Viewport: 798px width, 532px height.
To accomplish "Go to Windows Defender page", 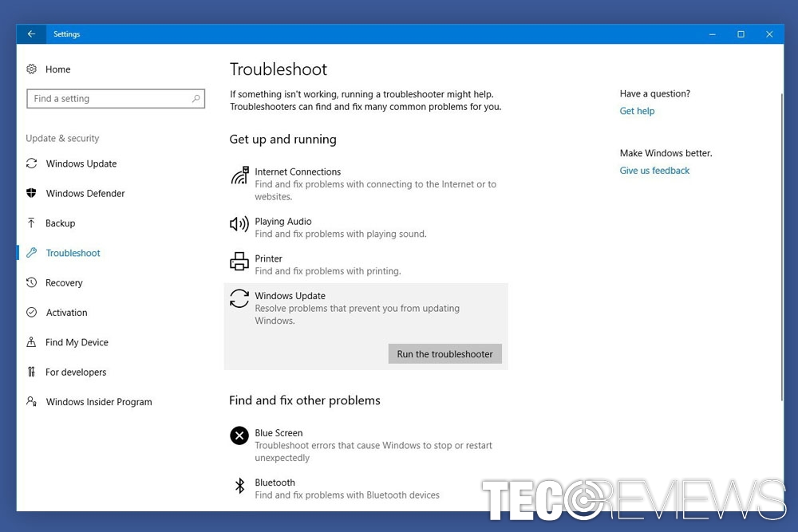I will (85, 193).
